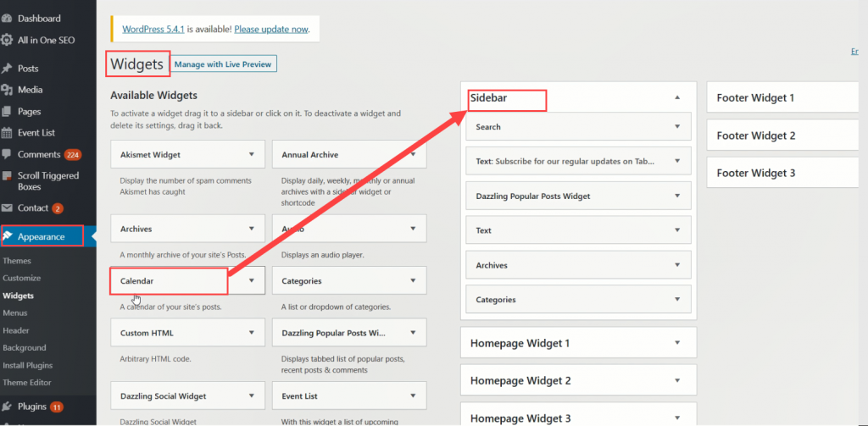Click 'Arbitrary HTML code.' description
The height and width of the screenshot is (426, 868).
[x=156, y=358]
